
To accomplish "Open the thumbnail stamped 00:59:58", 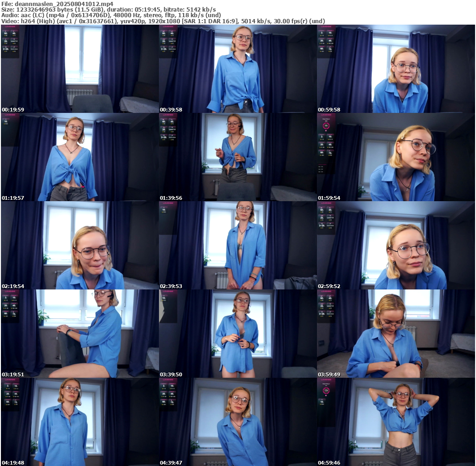I will click(396, 69).
